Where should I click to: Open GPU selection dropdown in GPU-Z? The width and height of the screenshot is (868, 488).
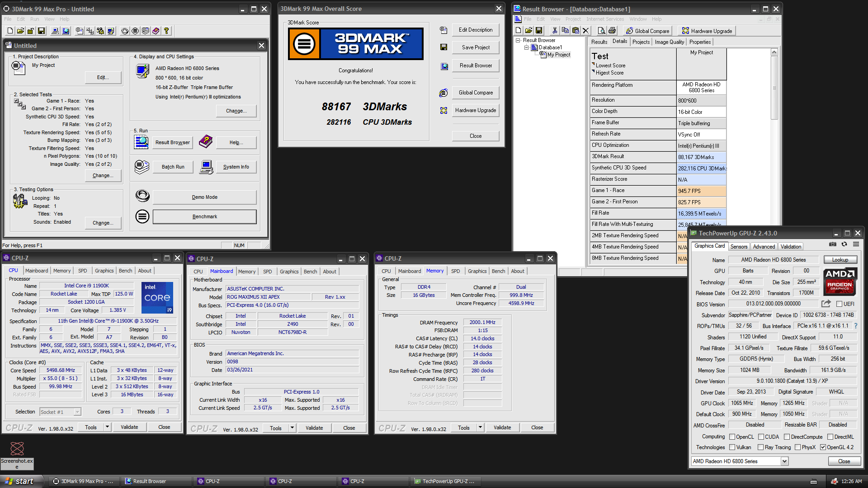click(x=784, y=461)
